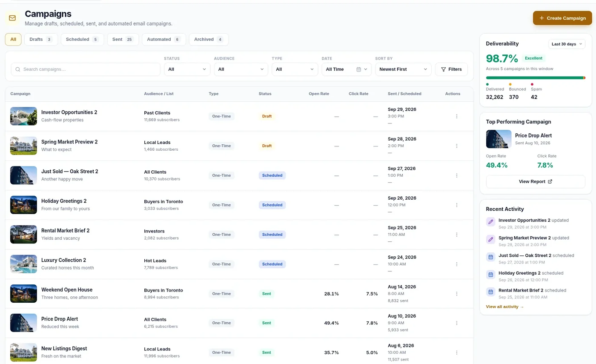Click the calendar icon for Rental Market Brief 2 activity
Viewport: 596px width, 364px height.
490,292
